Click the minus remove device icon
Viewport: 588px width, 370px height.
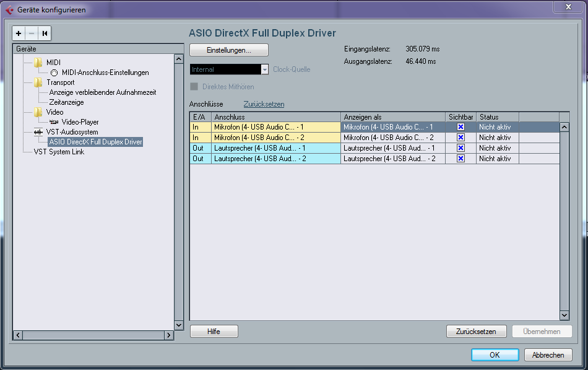pos(32,33)
